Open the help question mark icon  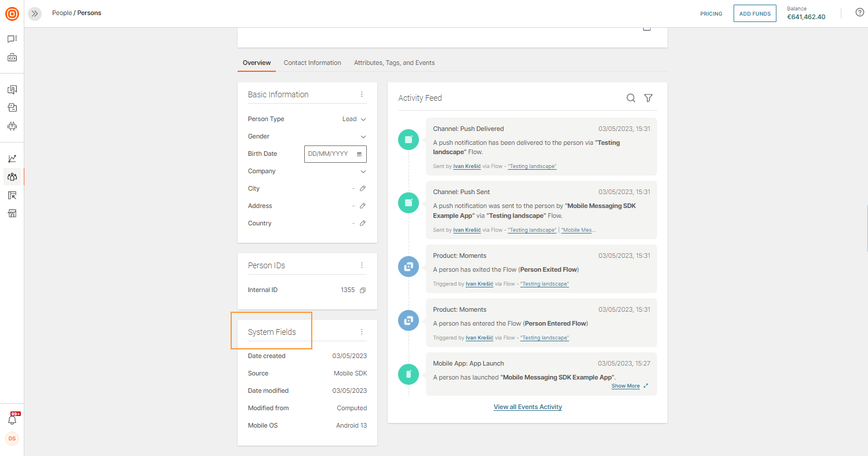tap(860, 13)
